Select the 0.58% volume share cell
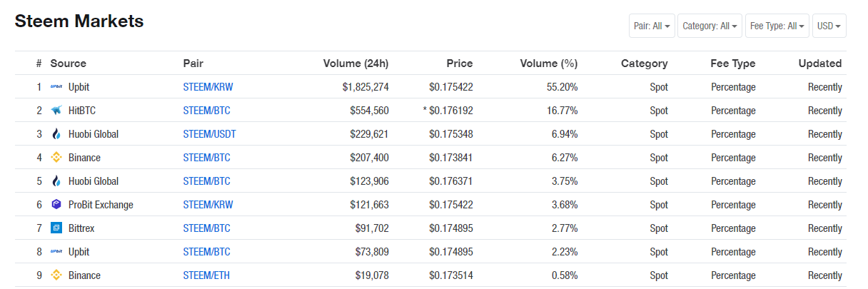The height and width of the screenshot is (289, 868). click(565, 275)
